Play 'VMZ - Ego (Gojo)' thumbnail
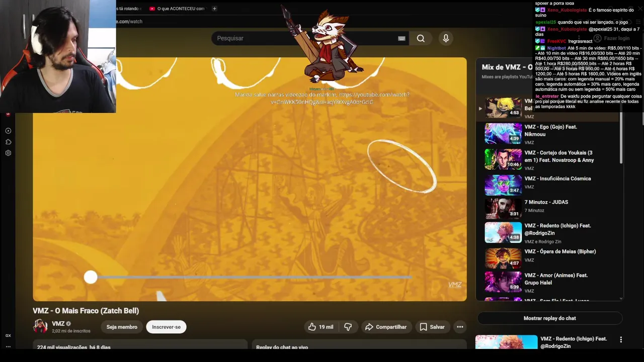The height and width of the screenshot is (362, 644). click(503, 133)
